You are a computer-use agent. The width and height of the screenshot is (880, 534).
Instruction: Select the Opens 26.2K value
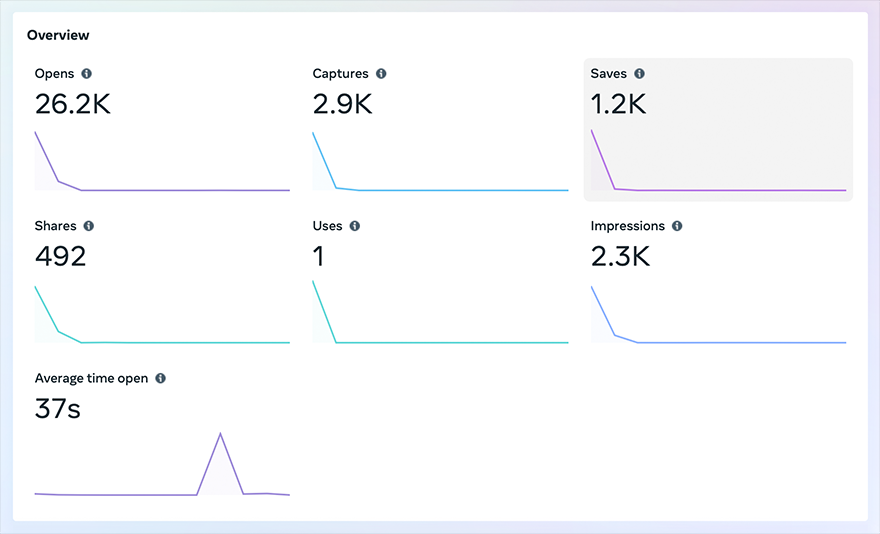72,104
